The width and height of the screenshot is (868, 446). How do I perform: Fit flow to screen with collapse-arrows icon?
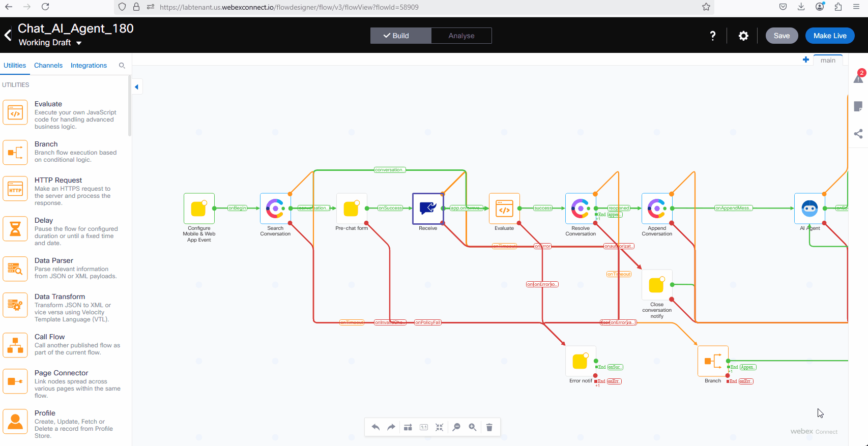point(440,427)
